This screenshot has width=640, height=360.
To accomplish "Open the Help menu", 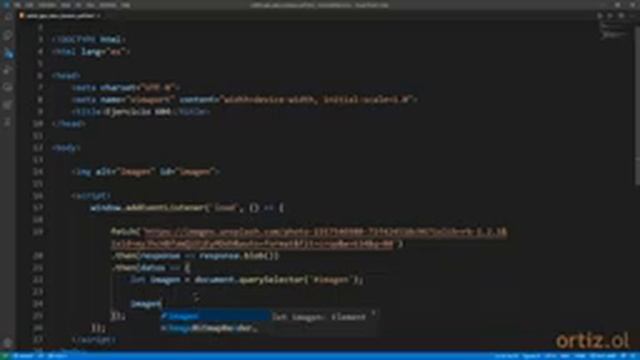I will (x=126, y=5).
